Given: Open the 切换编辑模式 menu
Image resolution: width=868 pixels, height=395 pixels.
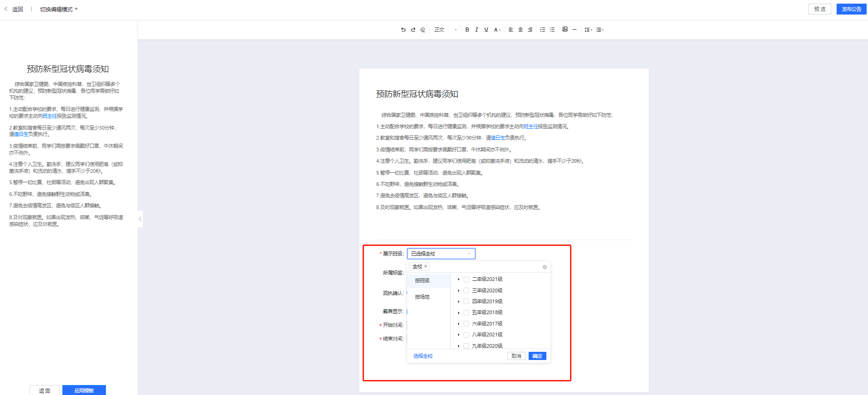Looking at the screenshot, I should (x=59, y=10).
